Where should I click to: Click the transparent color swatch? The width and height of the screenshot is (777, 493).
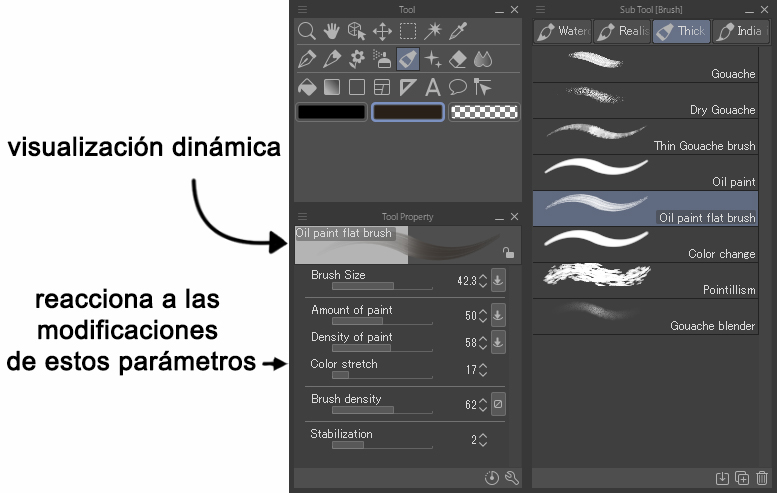(483, 112)
